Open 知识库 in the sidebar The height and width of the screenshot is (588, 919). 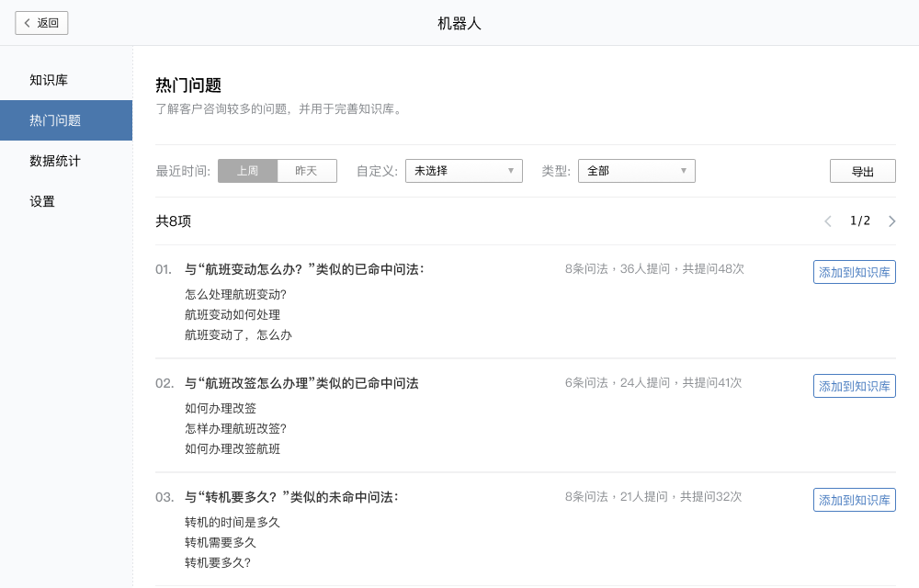49,80
